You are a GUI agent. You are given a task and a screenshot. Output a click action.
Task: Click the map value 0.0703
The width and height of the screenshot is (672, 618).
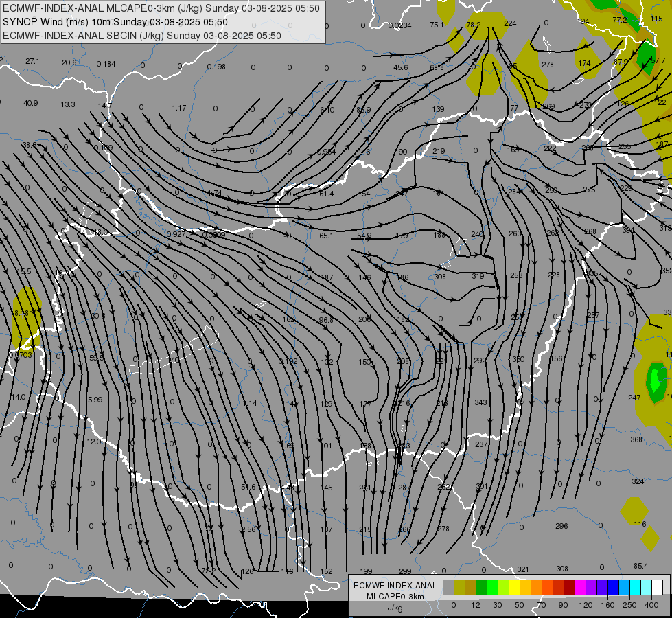(21, 355)
